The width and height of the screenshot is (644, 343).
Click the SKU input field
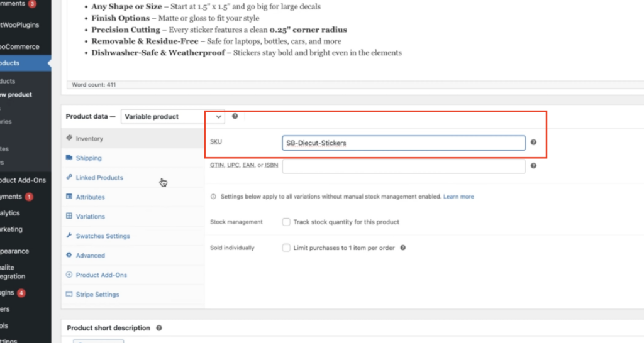(x=403, y=143)
